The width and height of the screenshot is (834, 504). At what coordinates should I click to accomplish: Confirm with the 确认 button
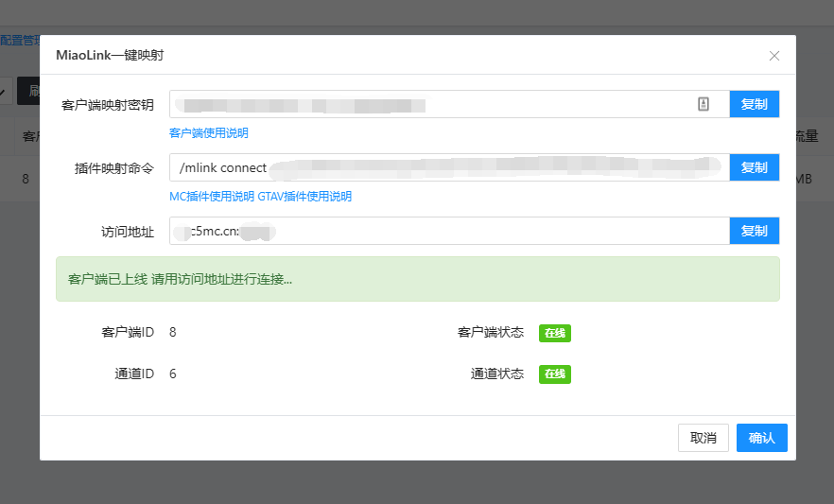pyautogui.click(x=762, y=438)
